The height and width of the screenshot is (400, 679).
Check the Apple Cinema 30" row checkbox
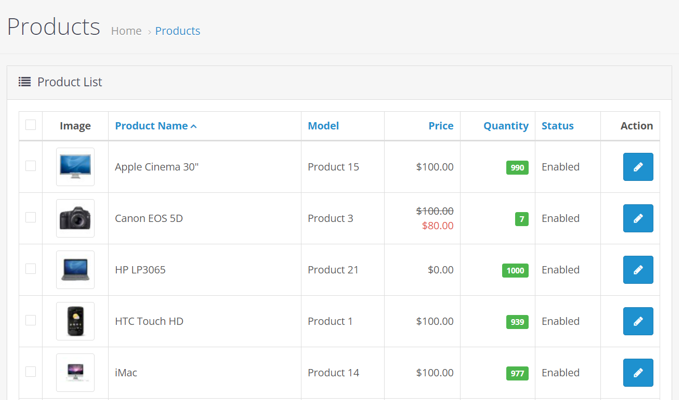pyautogui.click(x=30, y=166)
